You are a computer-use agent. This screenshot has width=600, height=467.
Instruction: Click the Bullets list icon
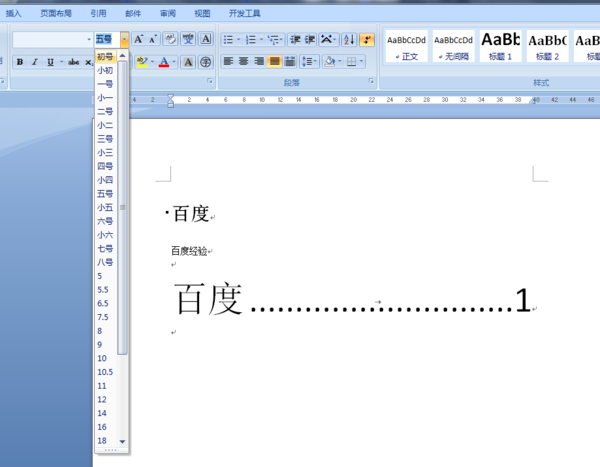click(x=228, y=39)
